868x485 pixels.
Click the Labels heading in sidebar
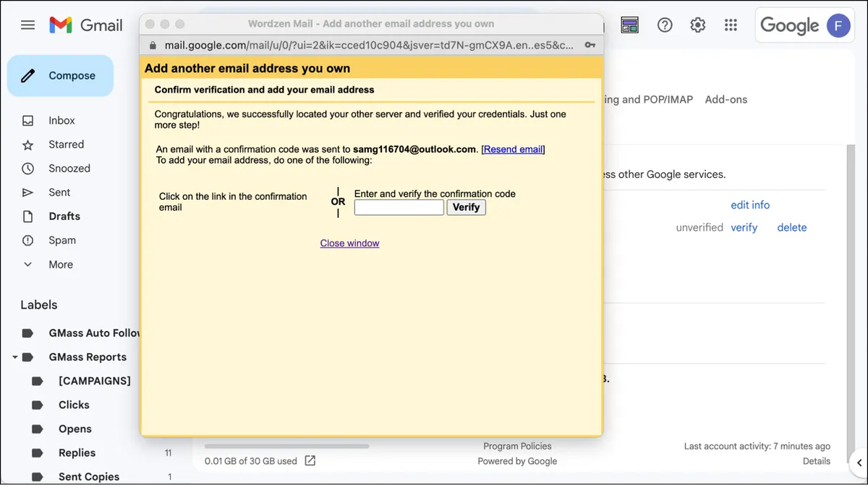pos(39,305)
